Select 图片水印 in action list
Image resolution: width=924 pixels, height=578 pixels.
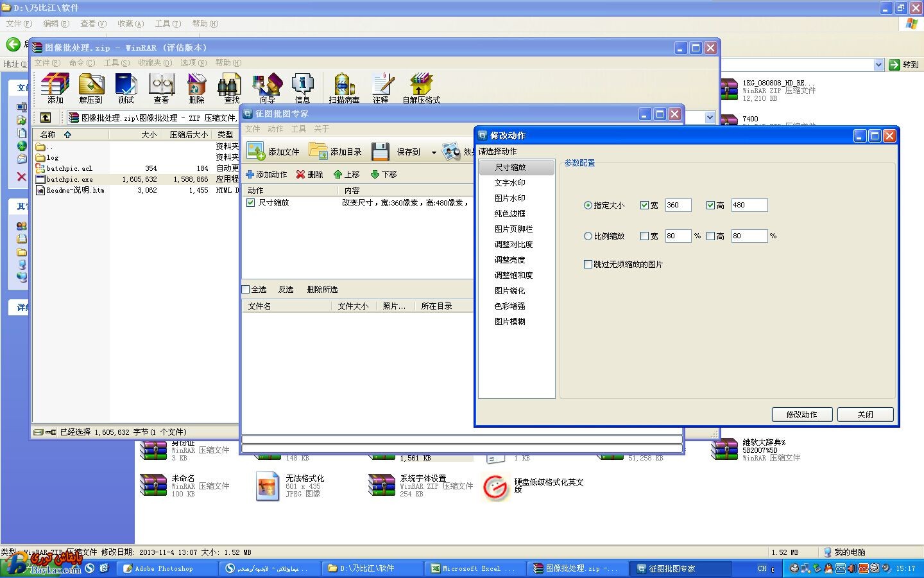click(x=510, y=198)
